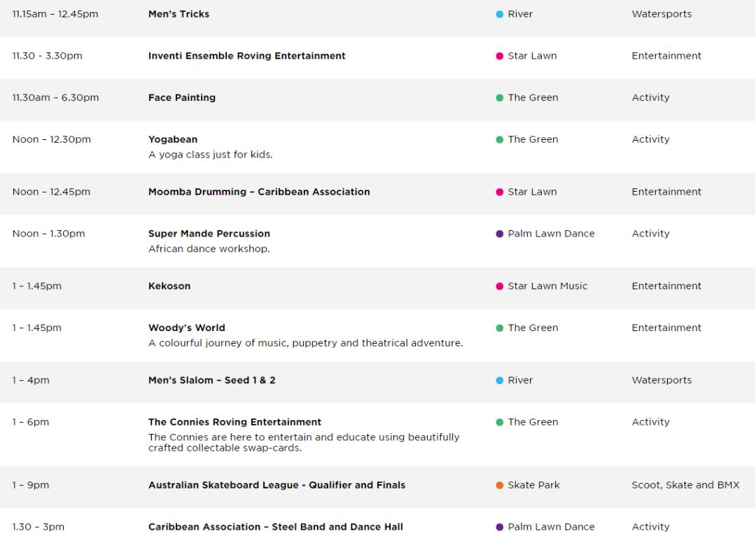Open The Connies Roving Entertainment listing
The height and width of the screenshot is (548, 756).
234,422
